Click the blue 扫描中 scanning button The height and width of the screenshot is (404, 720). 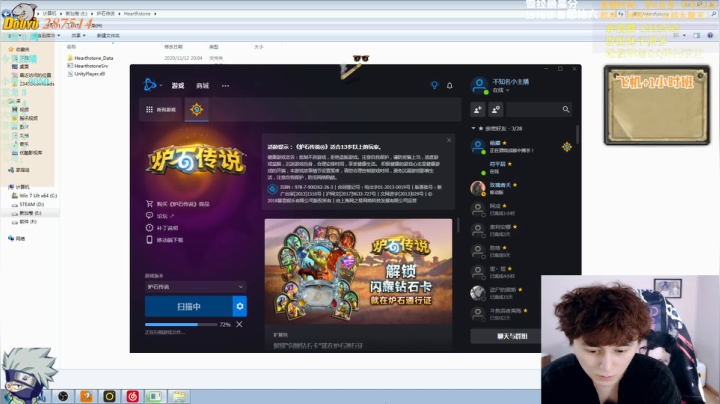[x=188, y=306]
